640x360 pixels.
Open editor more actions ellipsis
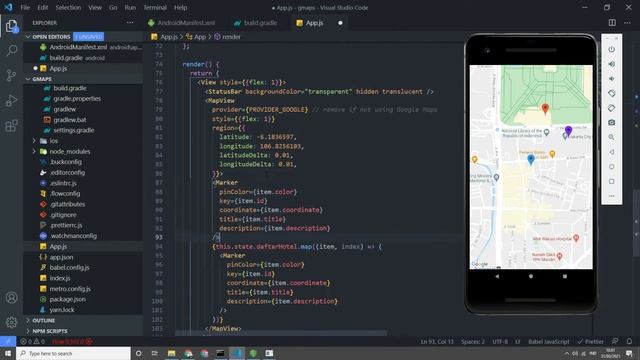coord(627,23)
